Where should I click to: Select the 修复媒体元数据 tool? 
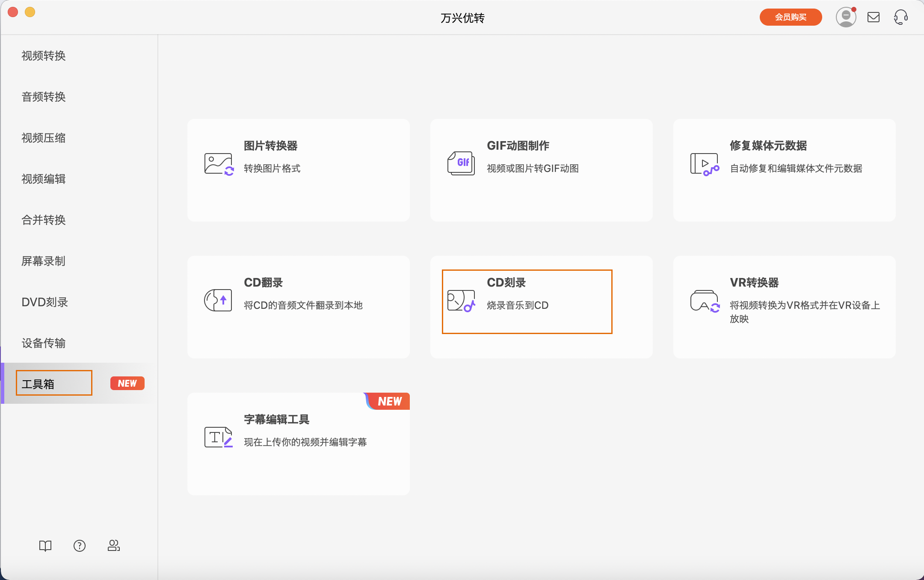(784, 170)
